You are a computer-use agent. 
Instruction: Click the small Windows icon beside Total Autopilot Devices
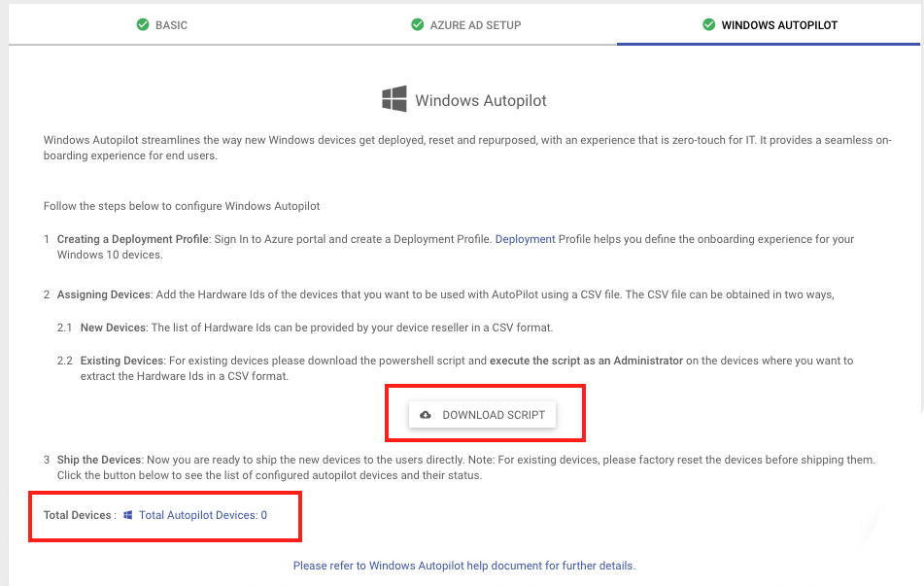coord(128,515)
